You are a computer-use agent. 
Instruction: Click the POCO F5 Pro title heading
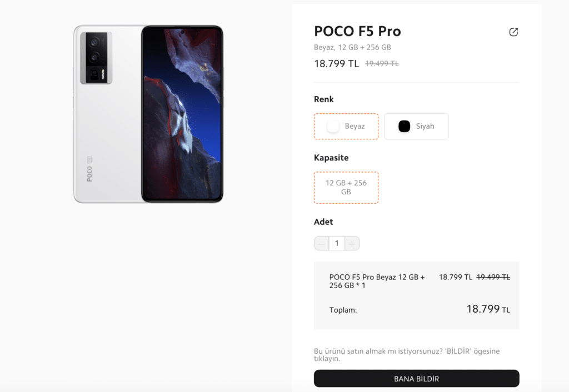(x=358, y=32)
